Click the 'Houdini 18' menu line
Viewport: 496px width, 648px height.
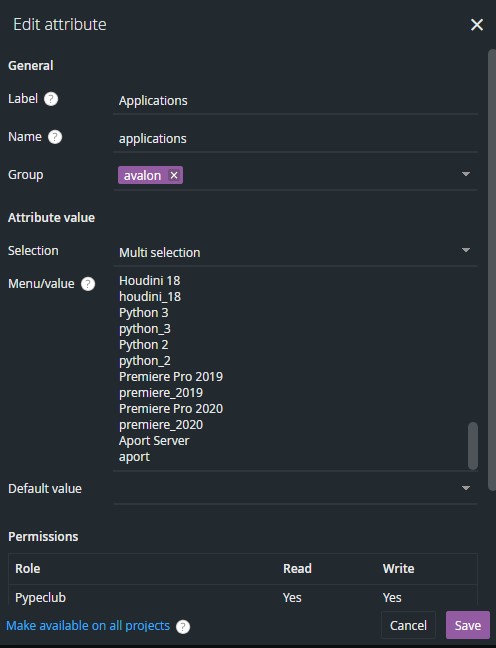150,281
